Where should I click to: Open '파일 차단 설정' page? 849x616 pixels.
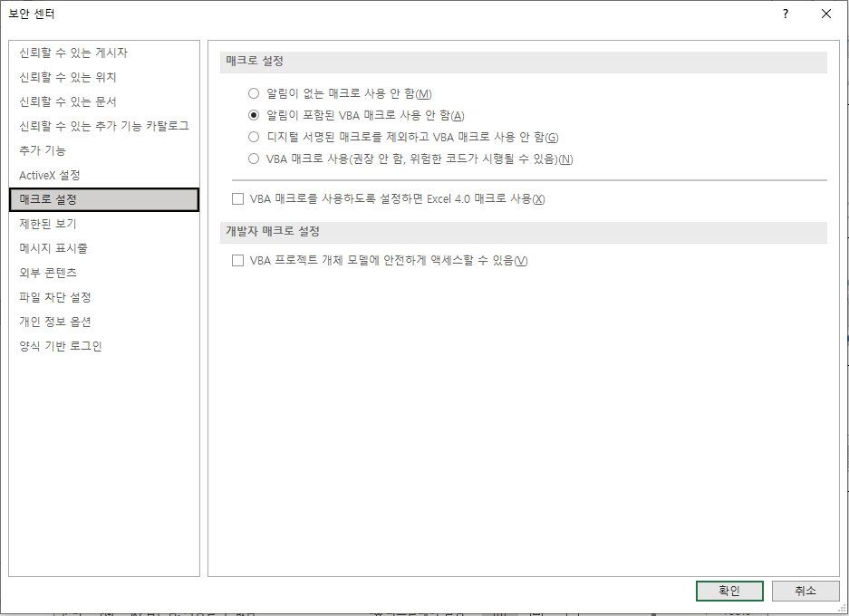click(x=104, y=297)
